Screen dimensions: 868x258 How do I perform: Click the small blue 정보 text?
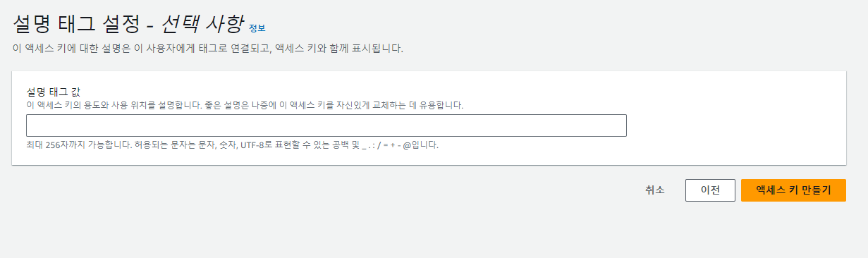coord(257,28)
